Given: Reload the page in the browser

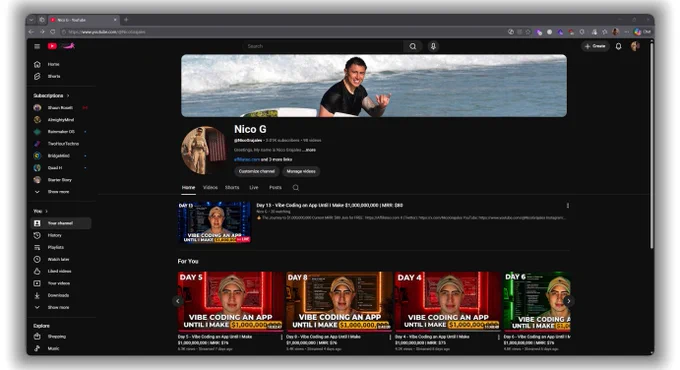Looking at the screenshot, I should [x=52, y=32].
